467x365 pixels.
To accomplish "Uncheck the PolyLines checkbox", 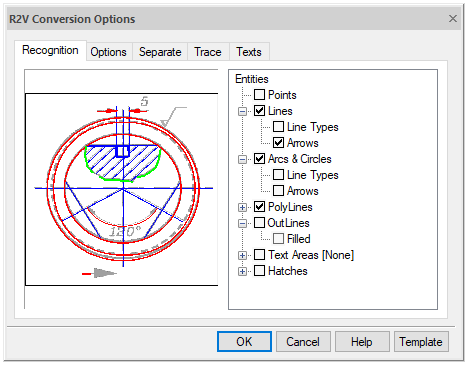I will point(259,207).
